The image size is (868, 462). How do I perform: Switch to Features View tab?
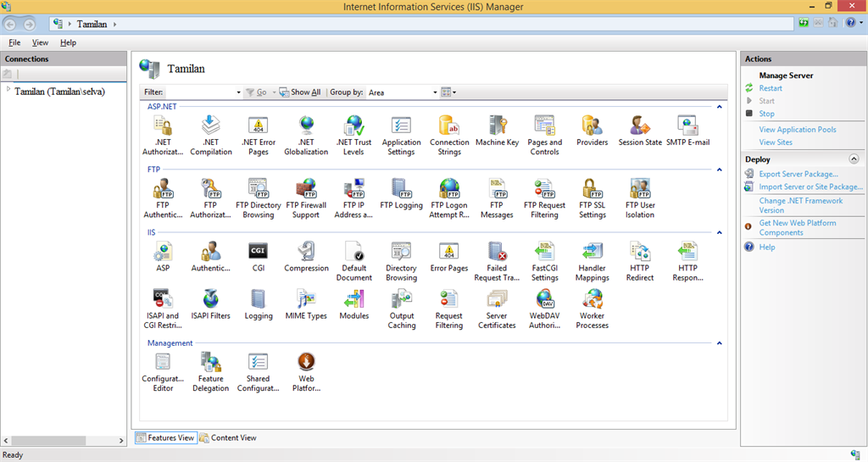pos(165,437)
